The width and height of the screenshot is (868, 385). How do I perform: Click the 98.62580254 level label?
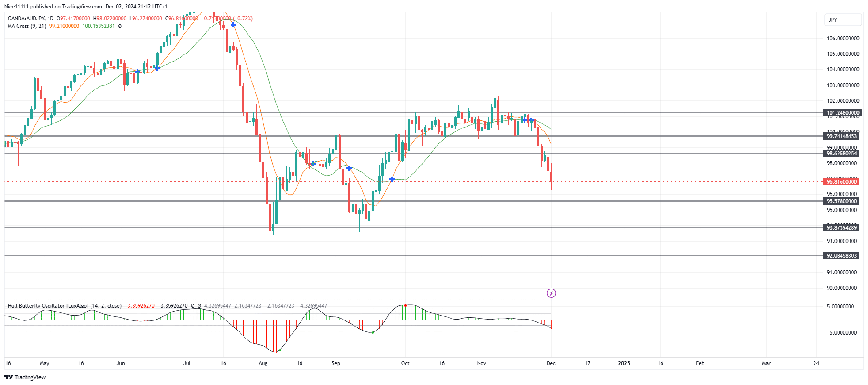[x=841, y=154]
